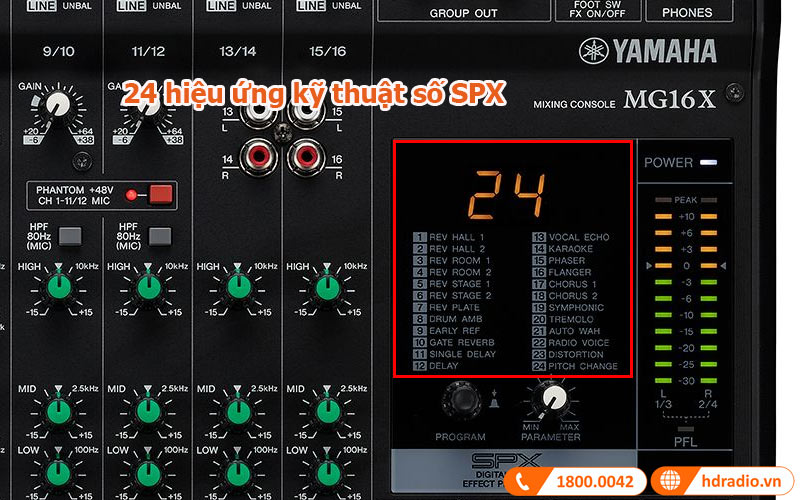Select effect 13 VOCAL ECHO
Image resolution: width=800 pixels, height=500 pixels.
(x=571, y=237)
